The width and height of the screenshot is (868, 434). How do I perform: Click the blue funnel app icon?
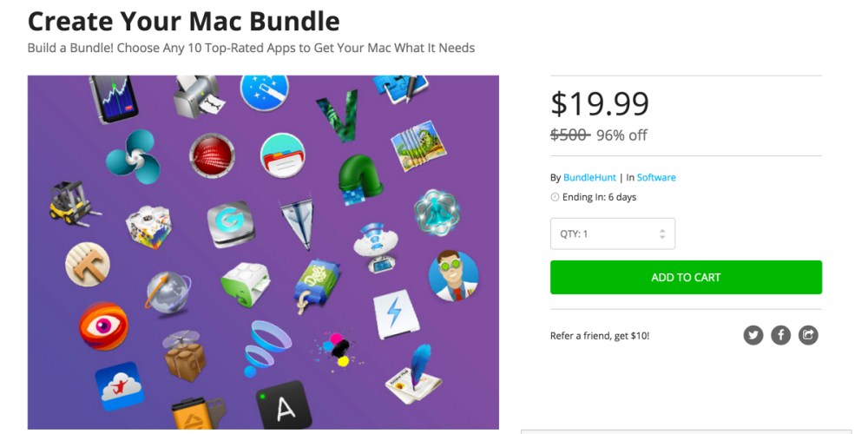266,345
